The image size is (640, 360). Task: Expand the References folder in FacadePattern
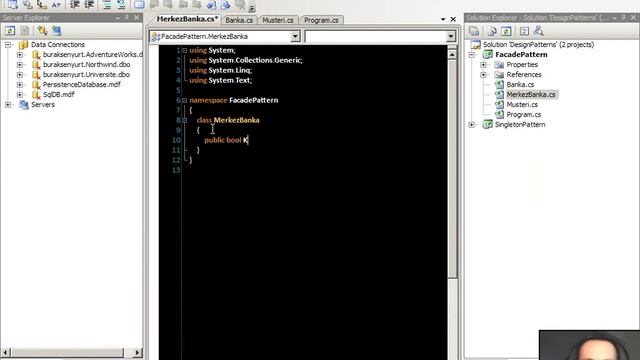tap(483, 75)
